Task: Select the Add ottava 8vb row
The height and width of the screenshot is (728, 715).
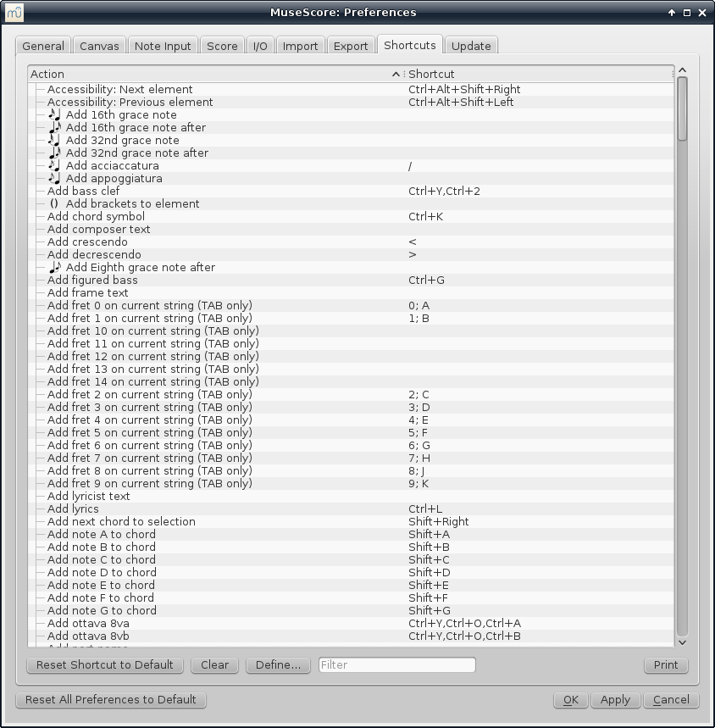Action: pos(351,636)
